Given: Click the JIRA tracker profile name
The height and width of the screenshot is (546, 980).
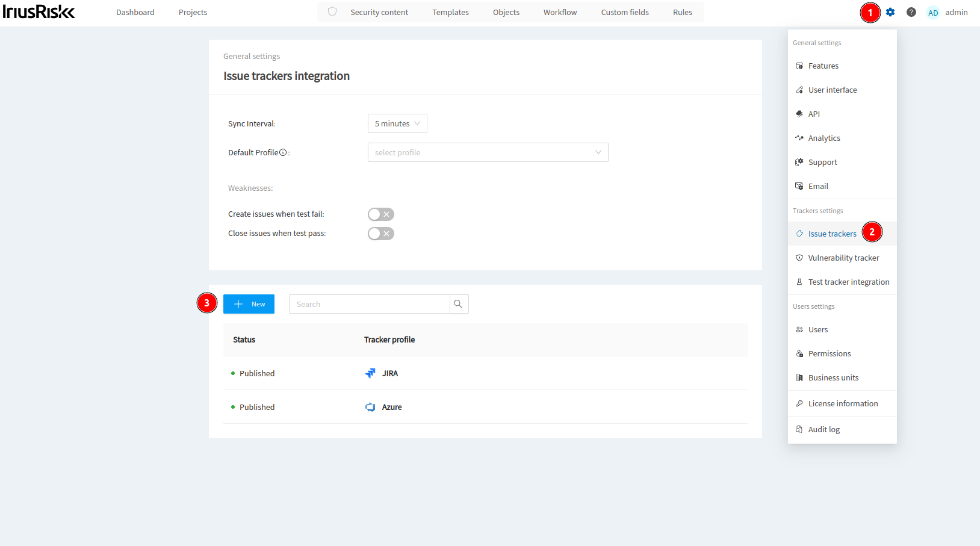Looking at the screenshot, I should point(390,373).
